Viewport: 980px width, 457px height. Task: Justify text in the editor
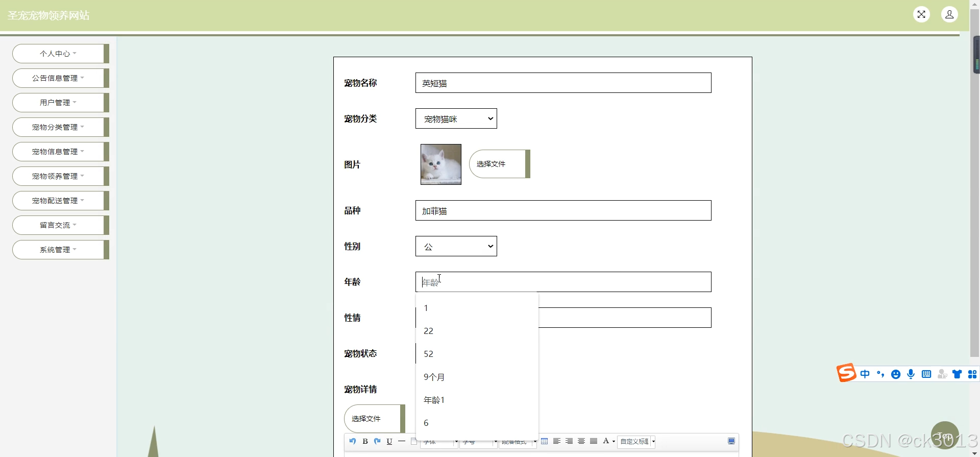click(594, 441)
